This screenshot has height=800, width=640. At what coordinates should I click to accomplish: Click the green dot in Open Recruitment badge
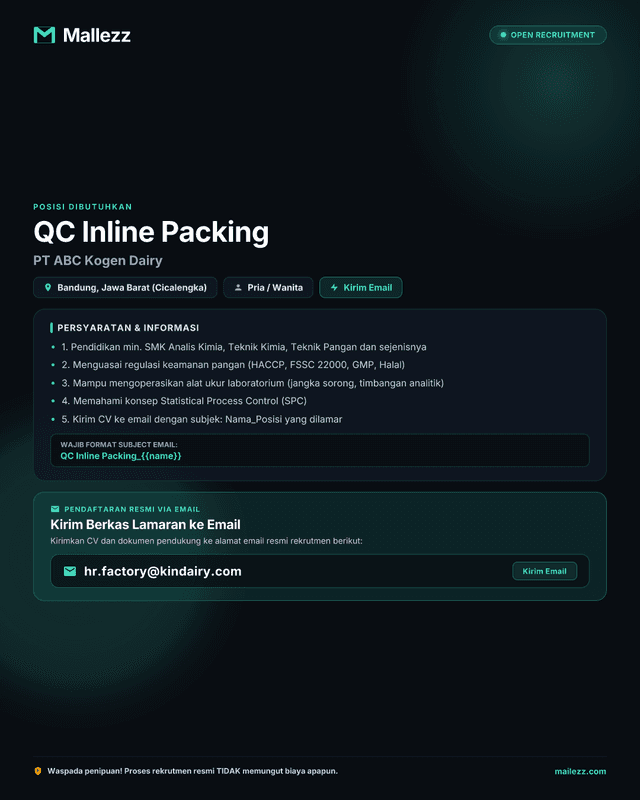coord(503,35)
